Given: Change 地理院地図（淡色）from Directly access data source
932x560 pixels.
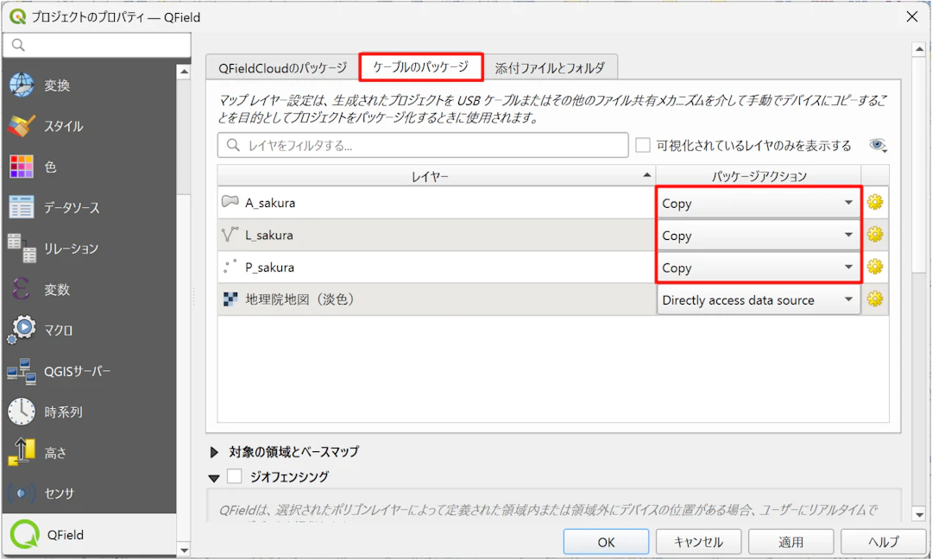Looking at the screenshot, I should tap(758, 299).
